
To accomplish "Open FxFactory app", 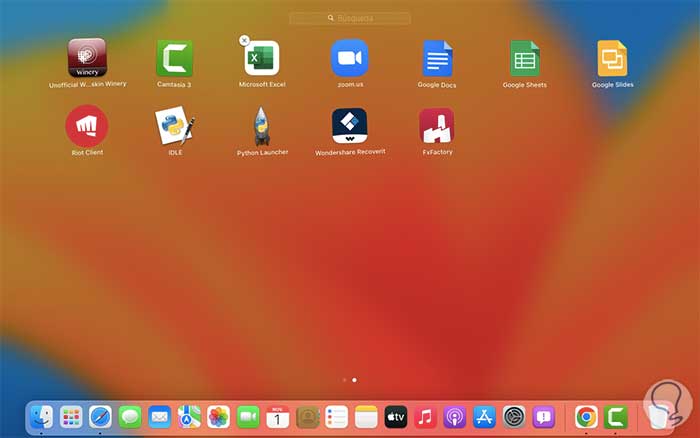I will tap(437, 126).
